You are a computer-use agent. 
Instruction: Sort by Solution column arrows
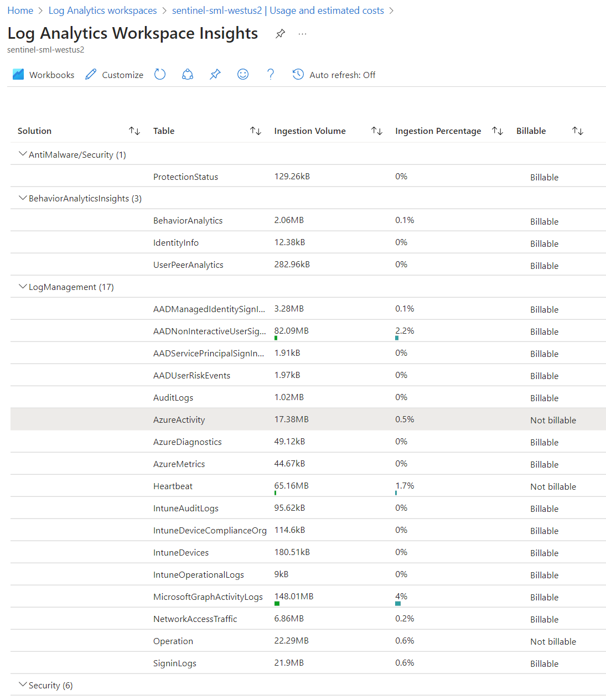(x=134, y=131)
